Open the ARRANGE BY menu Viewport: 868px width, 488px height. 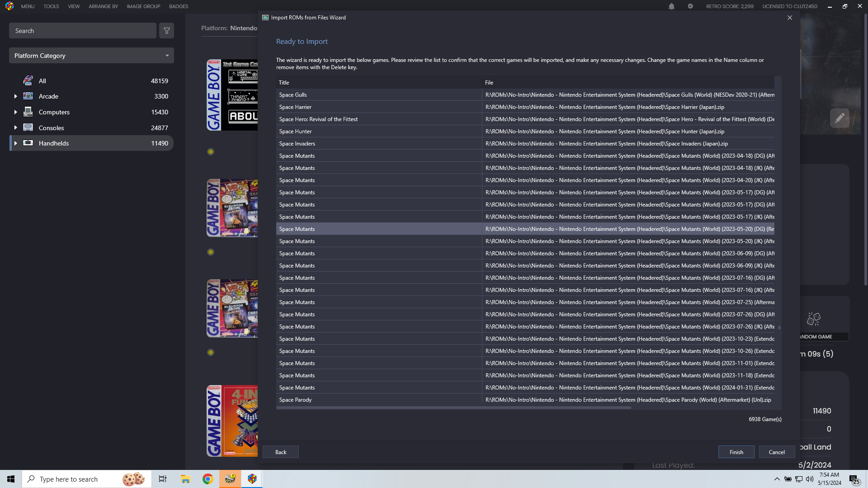tap(103, 6)
